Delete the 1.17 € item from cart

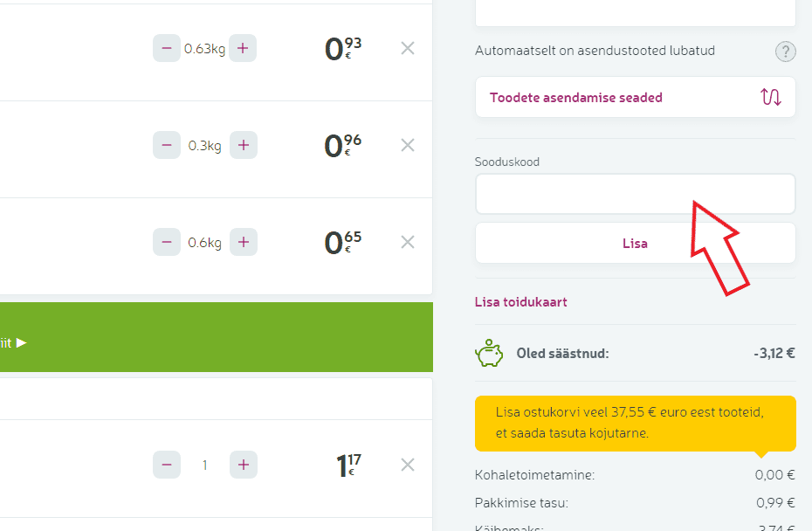(x=407, y=465)
